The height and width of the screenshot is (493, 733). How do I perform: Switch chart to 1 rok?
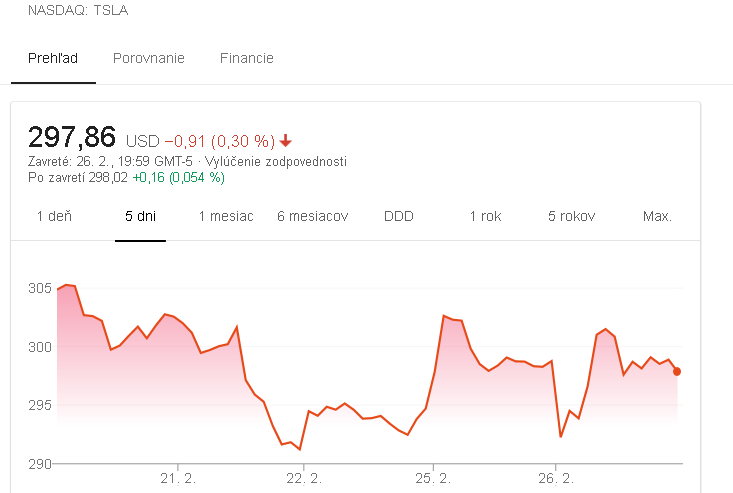(x=485, y=216)
